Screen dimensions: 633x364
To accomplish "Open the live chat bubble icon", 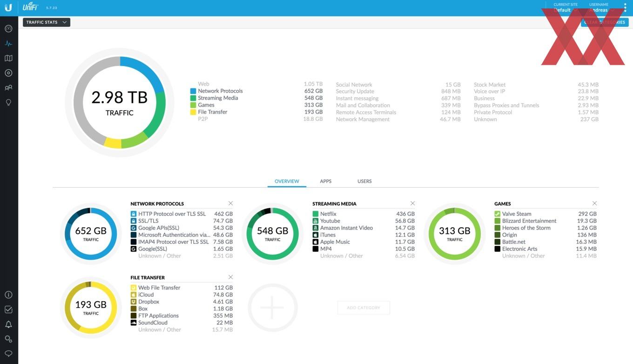I will click(x=8, y=354).
